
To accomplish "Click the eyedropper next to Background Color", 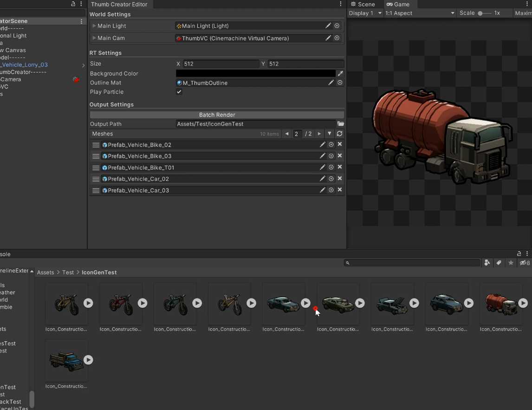I will (340, 73).
